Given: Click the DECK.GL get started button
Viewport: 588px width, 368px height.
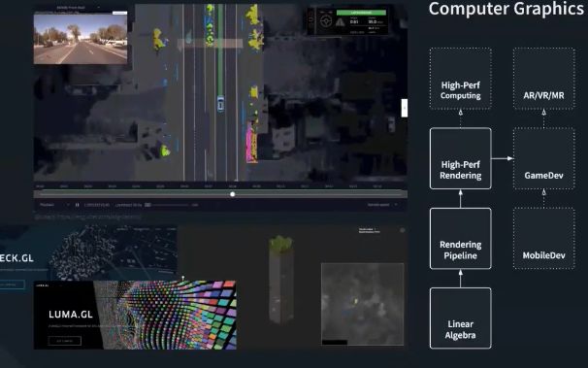Looking at the screenshot, I should click(12, 284).
